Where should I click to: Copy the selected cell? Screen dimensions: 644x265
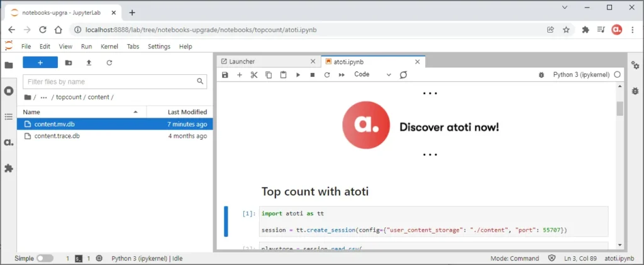coord(269,75)
